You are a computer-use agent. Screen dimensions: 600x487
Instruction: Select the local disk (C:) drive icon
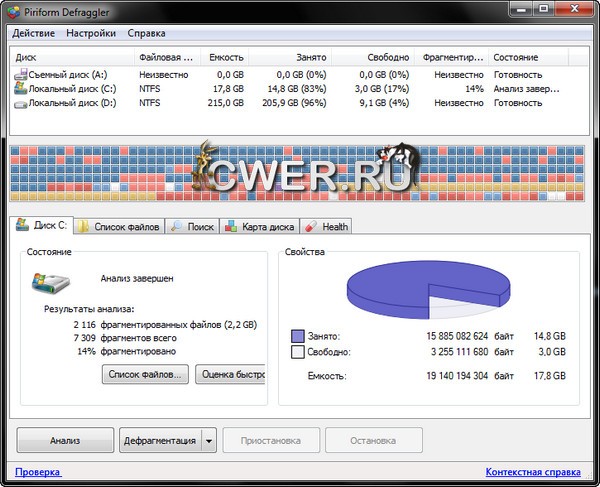pyautogui.click(x=21, y=88)
